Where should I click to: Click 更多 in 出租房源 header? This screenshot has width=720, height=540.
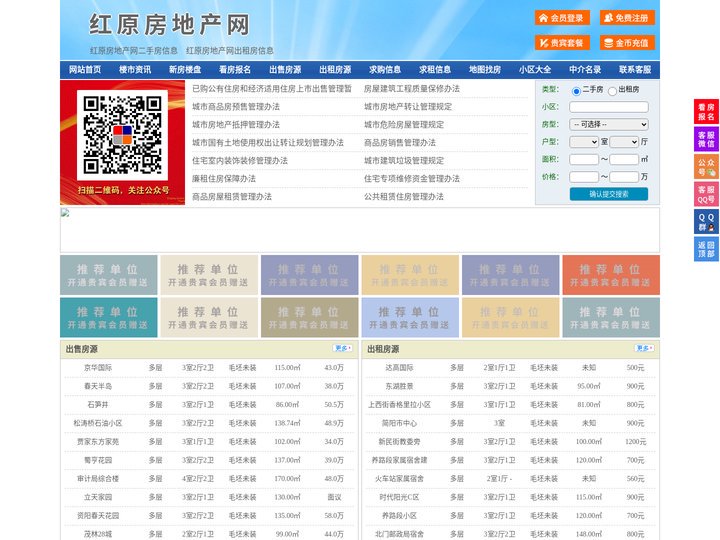[x=644, y=349]
